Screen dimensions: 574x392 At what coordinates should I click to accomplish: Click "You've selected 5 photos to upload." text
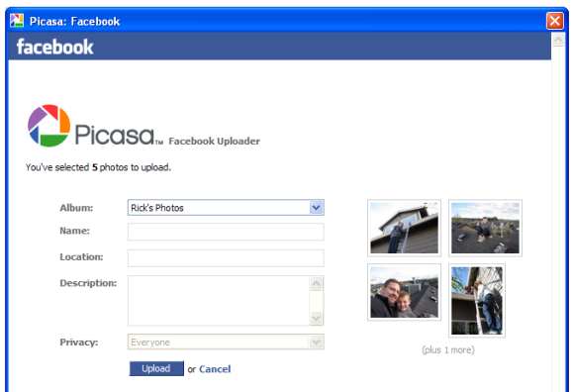pyautogui.click(x=98, y=167)
